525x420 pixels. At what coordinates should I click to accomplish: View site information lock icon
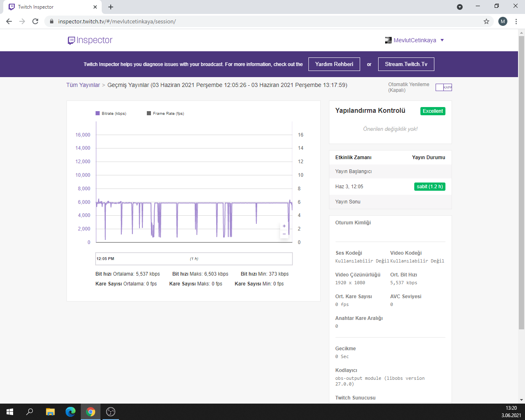click(51, 21)
